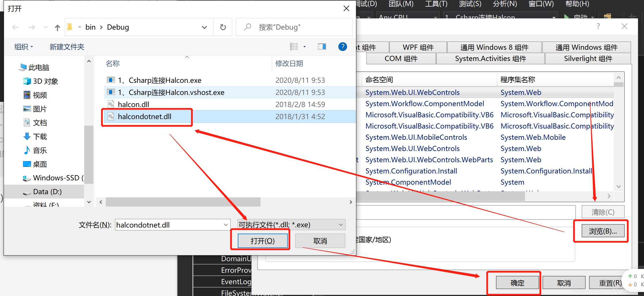
Task: Open 图片 folder in sidebar
Action: 35,109
